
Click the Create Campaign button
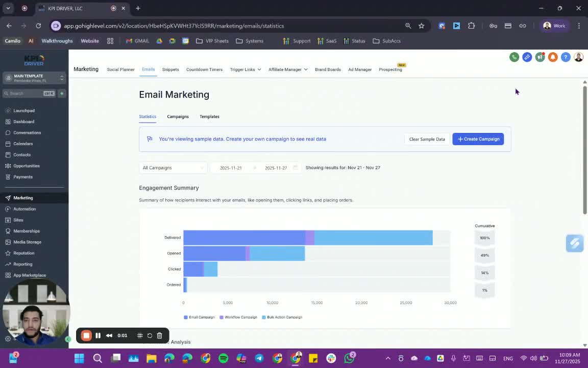click(478, 139)
